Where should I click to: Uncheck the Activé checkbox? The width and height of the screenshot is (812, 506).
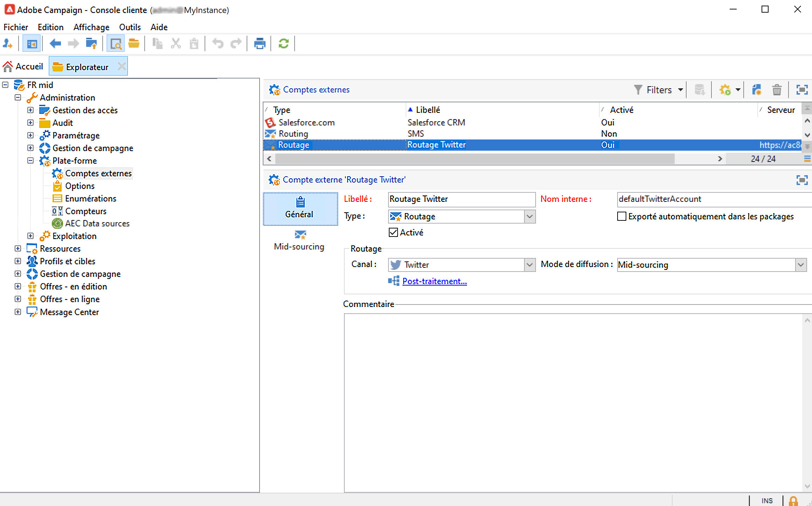click(393, 232)
